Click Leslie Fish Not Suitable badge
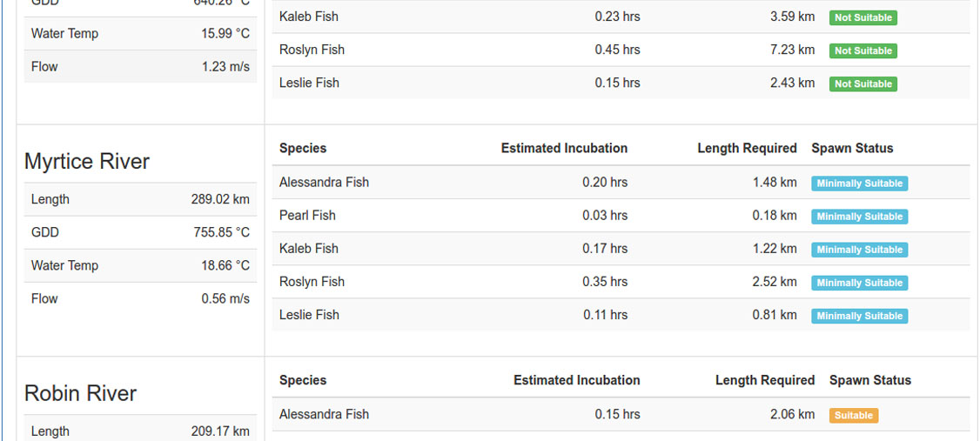Image resolution: width=980 pixels, height=441 pixels. [863, 84]
